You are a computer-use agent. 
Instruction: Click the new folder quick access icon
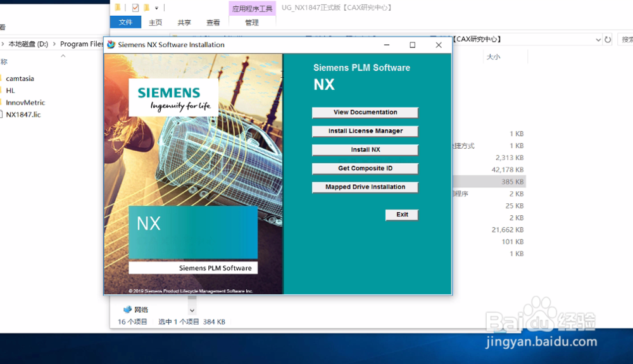pyautogui.click(x=146, y=8)
